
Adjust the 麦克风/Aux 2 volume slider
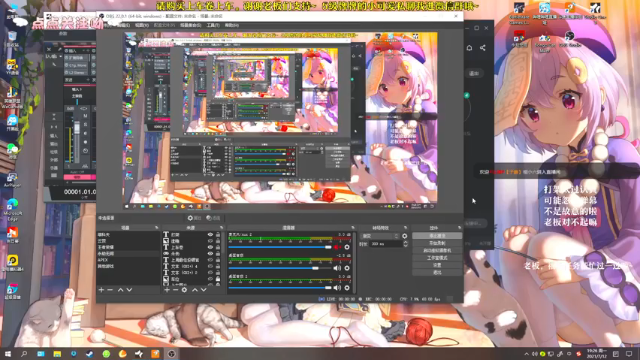tap(280, 247)
